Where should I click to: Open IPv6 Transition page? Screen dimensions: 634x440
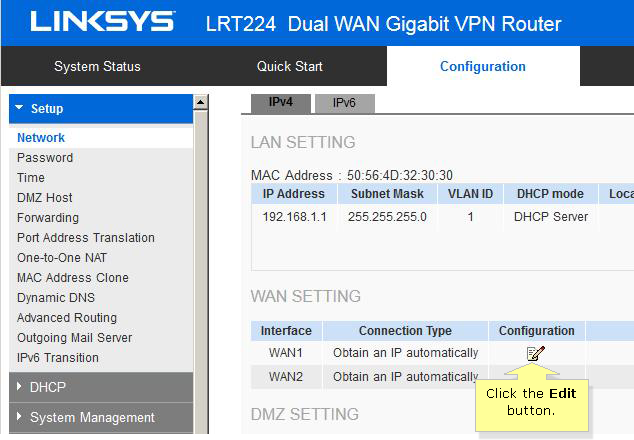pos(58,358)
